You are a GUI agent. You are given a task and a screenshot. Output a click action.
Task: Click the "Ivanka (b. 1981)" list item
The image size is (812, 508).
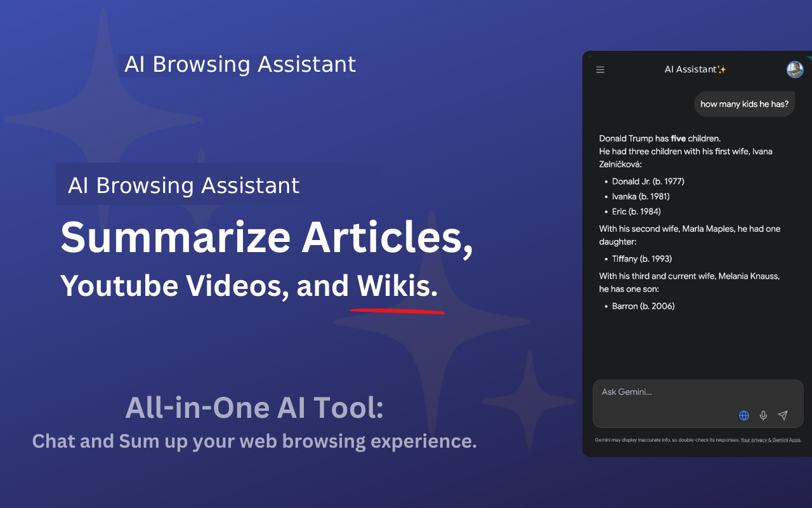tap(641, 197)
